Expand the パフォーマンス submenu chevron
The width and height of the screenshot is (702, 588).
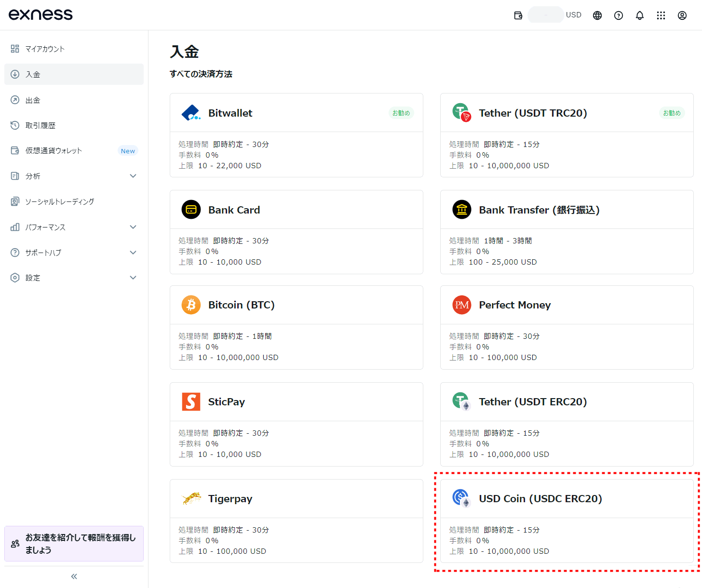pos(133,227)
